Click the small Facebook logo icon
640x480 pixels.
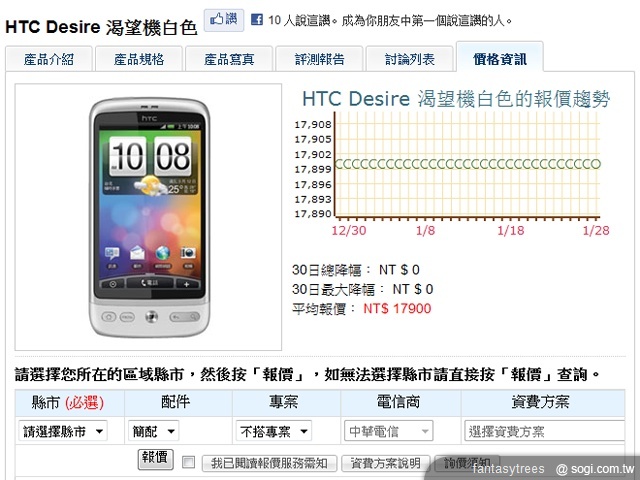tap(257, 19)
